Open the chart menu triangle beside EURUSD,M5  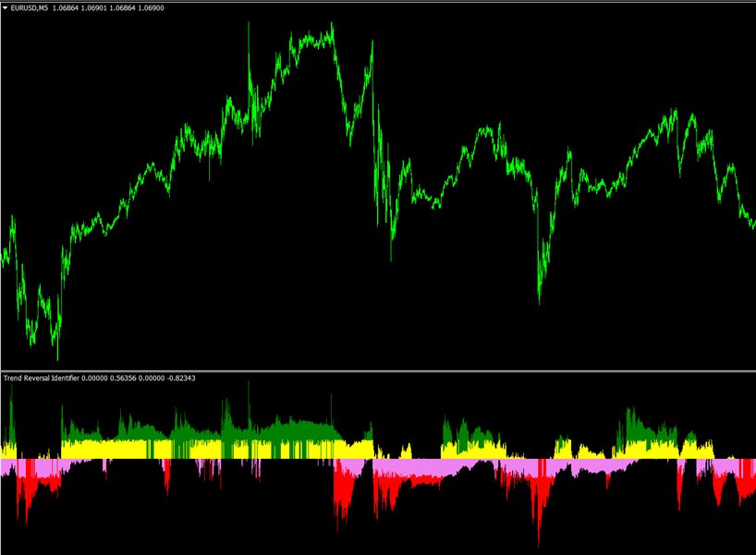coord(6,8)
